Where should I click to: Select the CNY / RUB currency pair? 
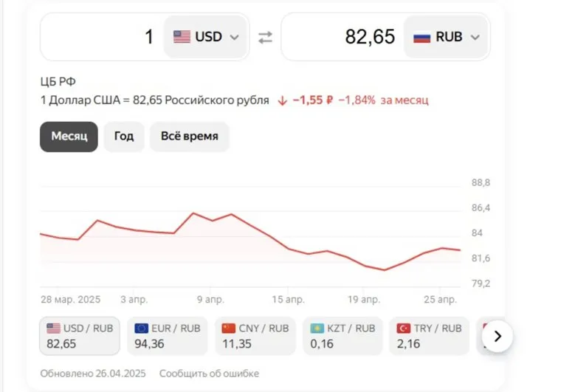(255, 336)
